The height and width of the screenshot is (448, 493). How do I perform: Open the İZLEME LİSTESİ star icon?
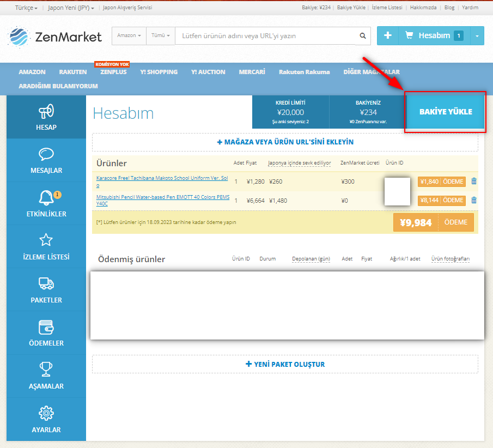click(46, 240)
